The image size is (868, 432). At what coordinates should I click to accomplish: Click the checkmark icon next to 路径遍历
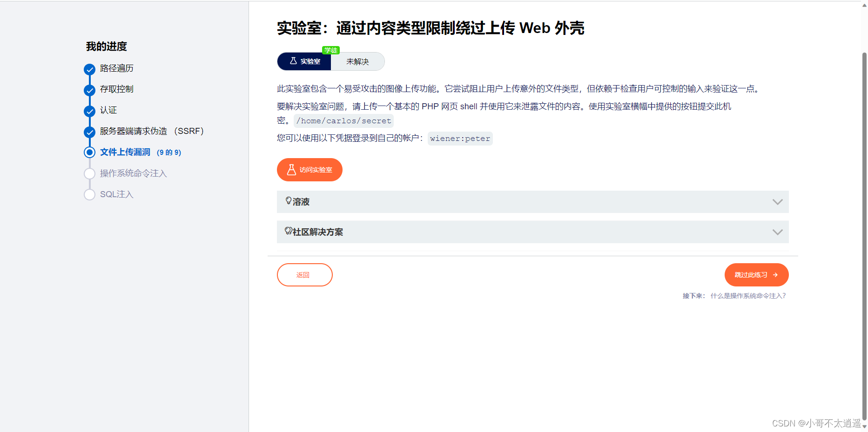point(89,69)
